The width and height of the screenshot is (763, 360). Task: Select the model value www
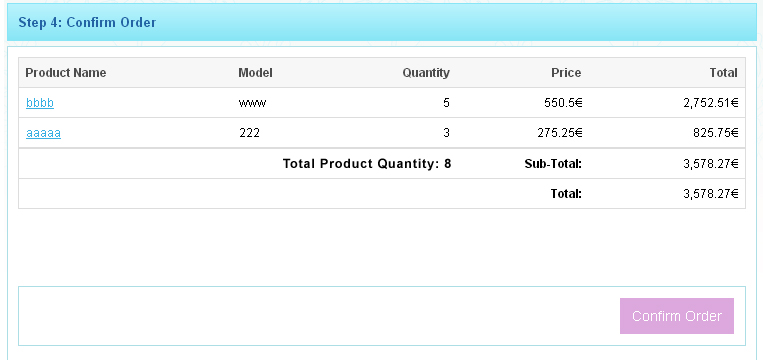coord(253,103)
